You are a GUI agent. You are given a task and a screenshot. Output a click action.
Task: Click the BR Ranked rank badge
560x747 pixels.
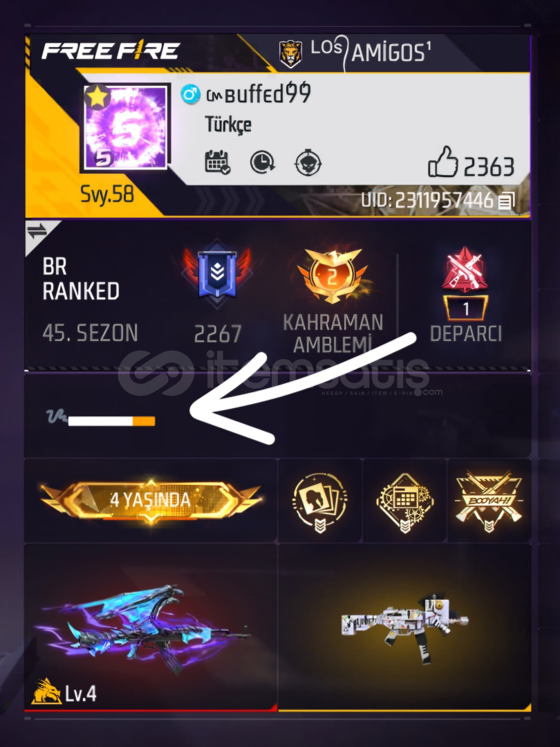coord(217,273)
